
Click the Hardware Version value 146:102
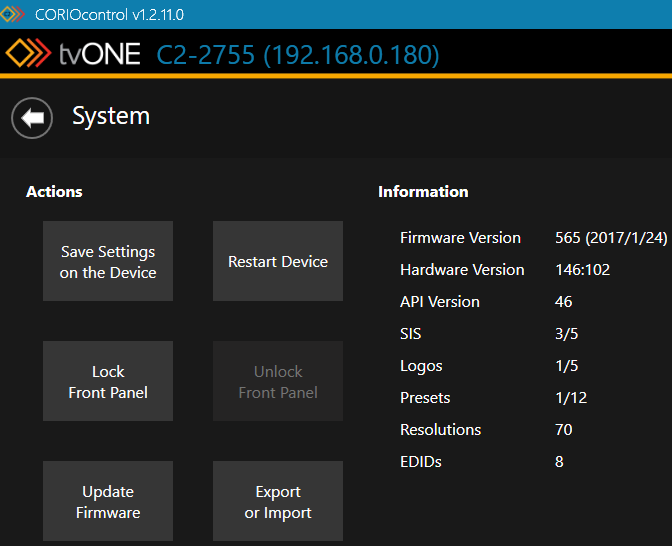point(582,270)
